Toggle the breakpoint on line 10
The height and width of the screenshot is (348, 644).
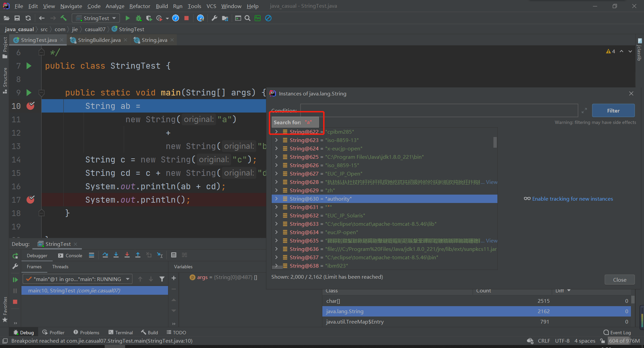coord(31,106)
